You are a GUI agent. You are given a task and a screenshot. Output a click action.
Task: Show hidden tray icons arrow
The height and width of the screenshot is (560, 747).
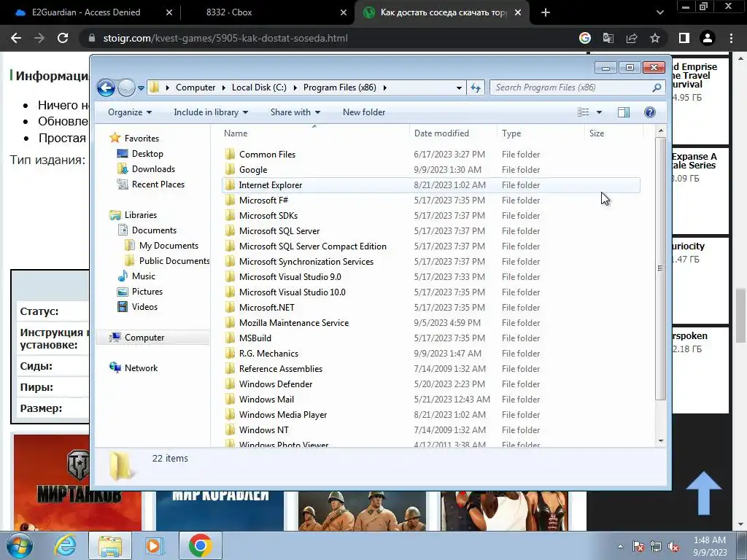point(620,547)
